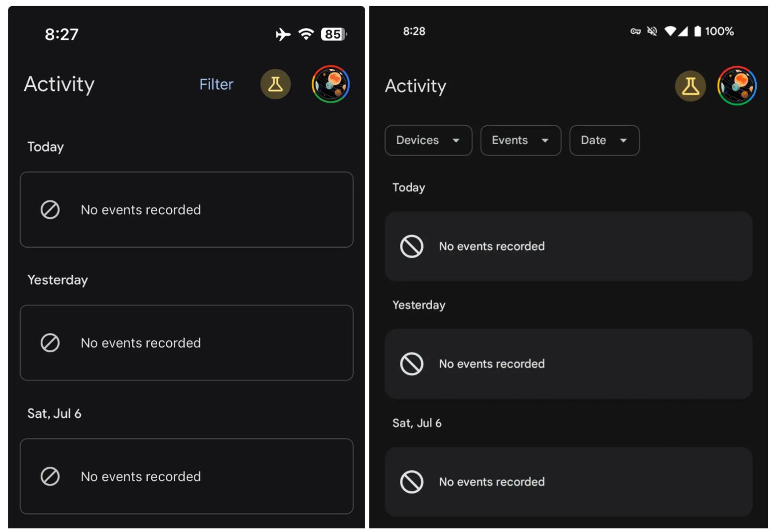Click the no-events icon in the filled Today card

(412, 246)
